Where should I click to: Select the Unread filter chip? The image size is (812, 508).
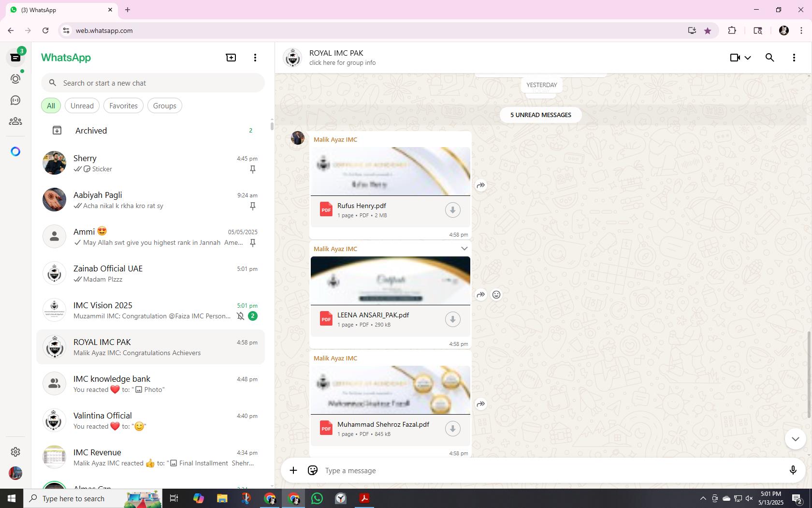[82, 105]
